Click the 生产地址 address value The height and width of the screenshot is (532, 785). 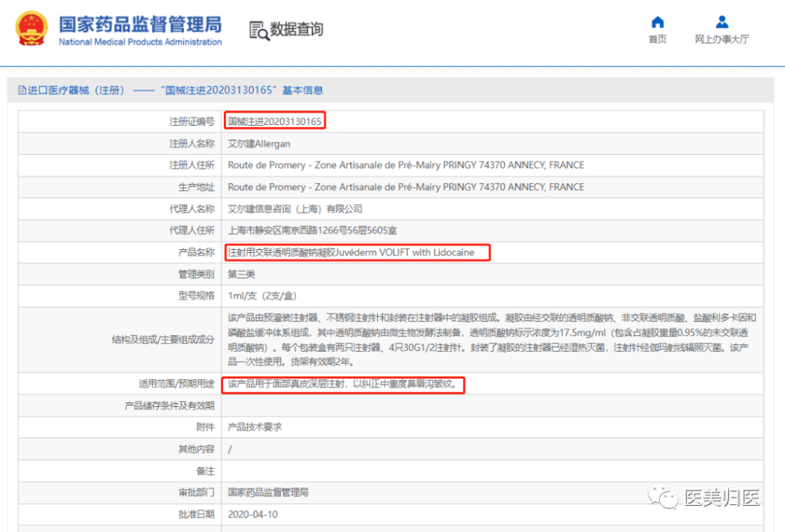pyautogui.click(x=406, y=187)
